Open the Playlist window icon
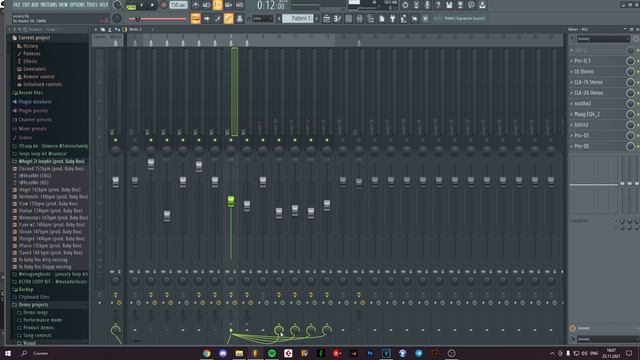 pyautogui.click(x=327, y=18)
